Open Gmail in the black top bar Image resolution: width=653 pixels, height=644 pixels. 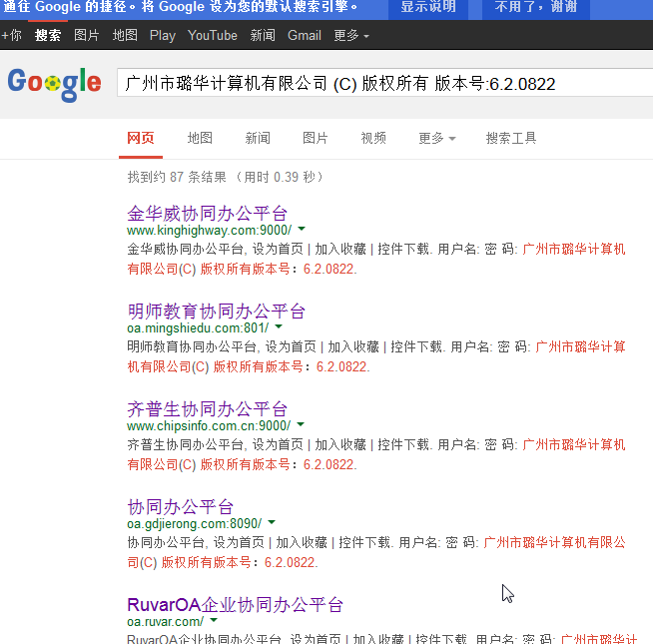click(304, 35)
